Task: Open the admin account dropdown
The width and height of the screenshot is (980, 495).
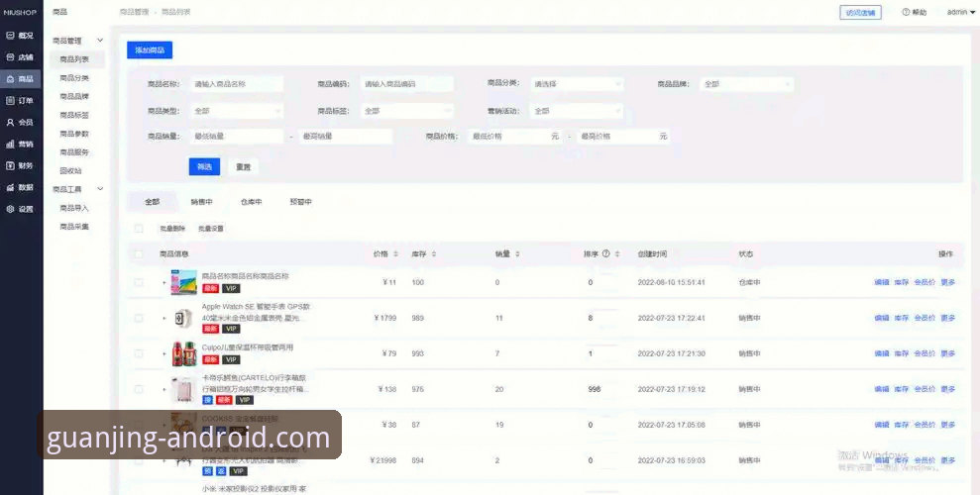Action: [x=960, y=13]
